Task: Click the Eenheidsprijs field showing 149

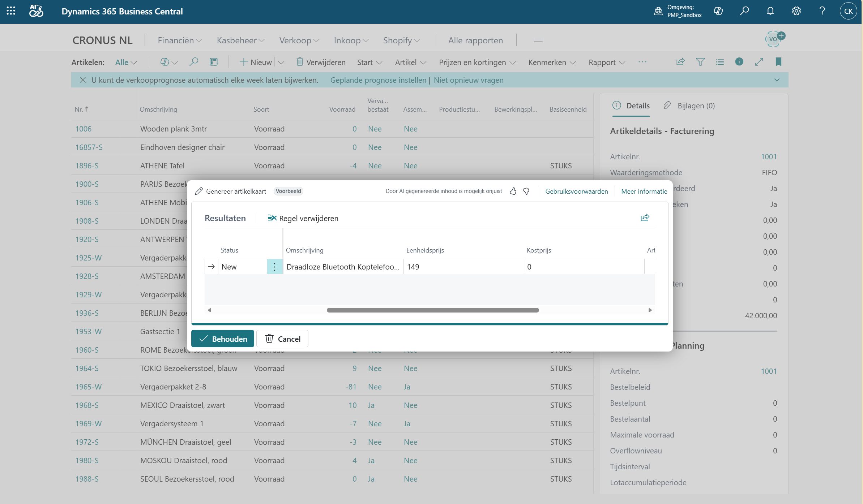Action: click(x=463, y=267)
